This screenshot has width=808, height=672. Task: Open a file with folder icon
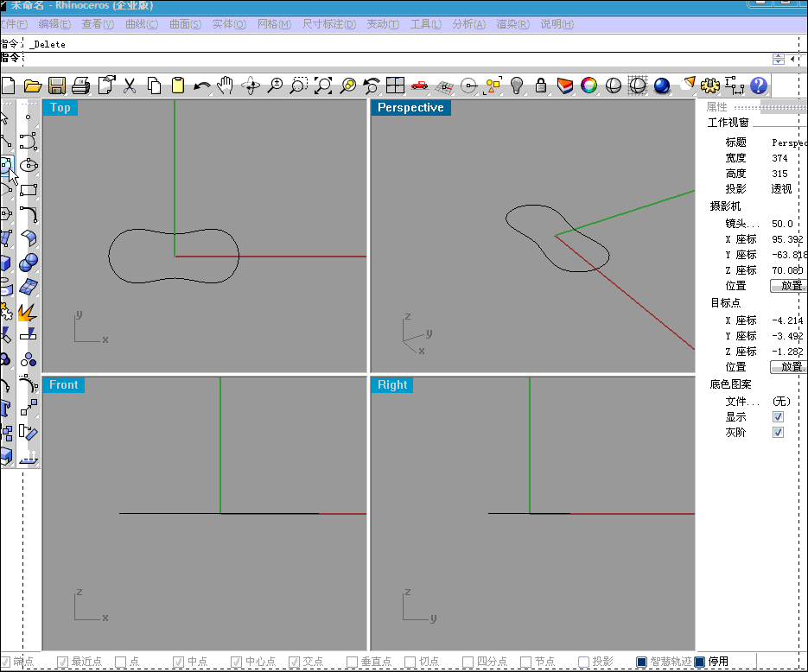(32, 86)
